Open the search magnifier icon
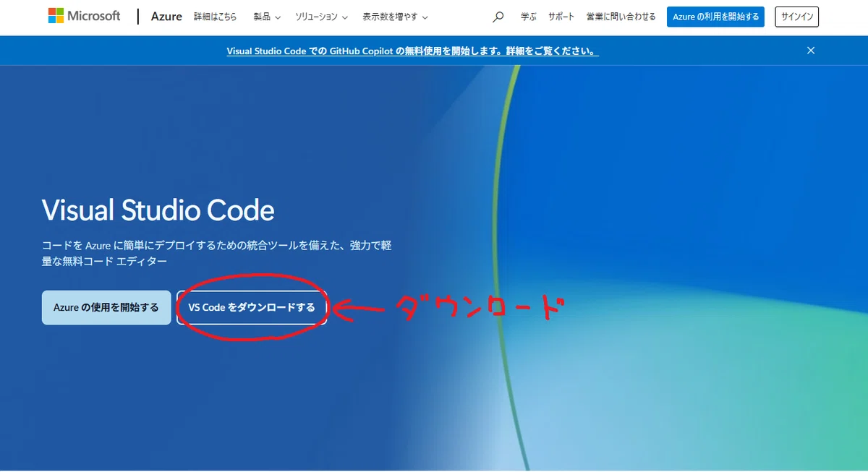 pyautogui.click(x=498, y=17)
